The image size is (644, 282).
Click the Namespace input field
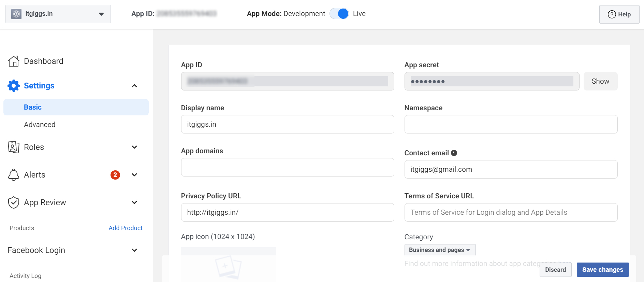tap(511, 124)
